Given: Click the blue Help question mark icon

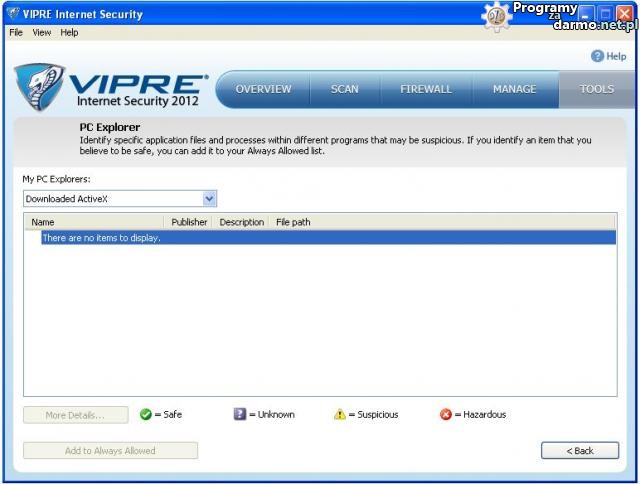Looking at the screenshot, I should (x=598, y=56).
